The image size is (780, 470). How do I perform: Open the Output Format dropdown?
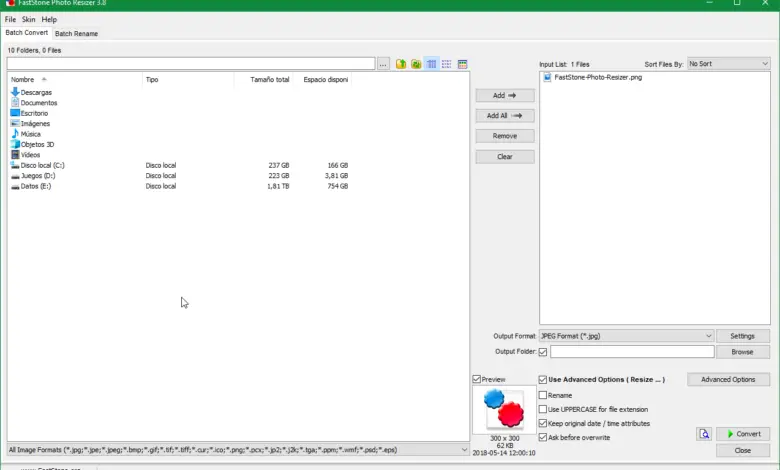pos(626,336)
